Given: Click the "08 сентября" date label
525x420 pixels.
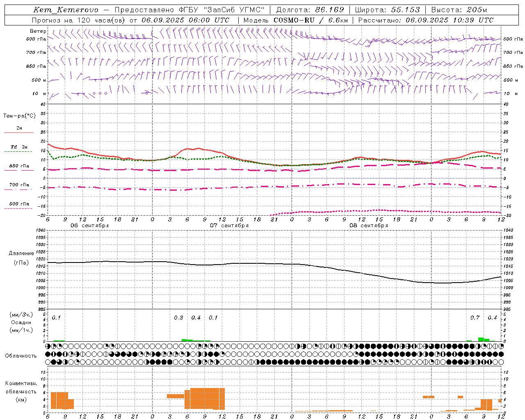Looking at the screenshot, I should (368, 226).
